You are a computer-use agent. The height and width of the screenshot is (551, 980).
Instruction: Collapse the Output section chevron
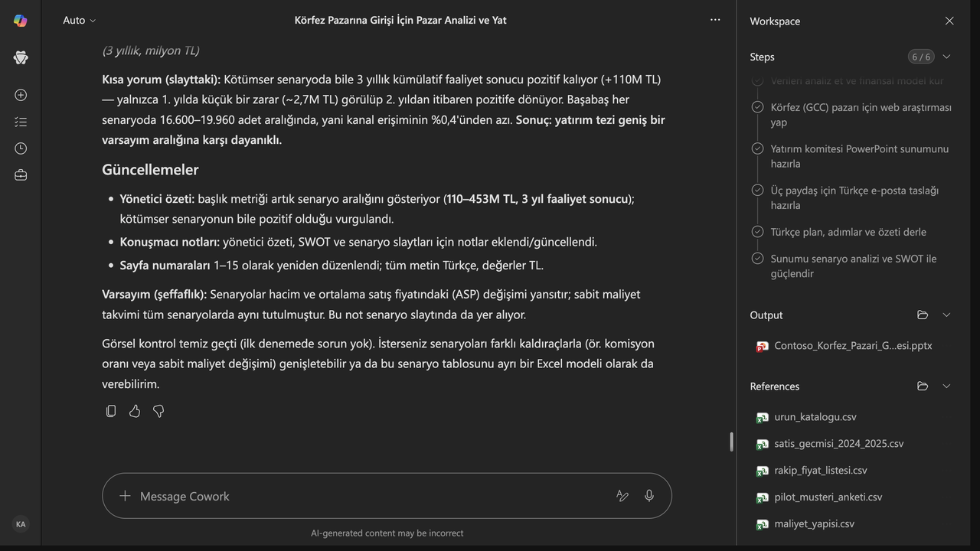946,315
